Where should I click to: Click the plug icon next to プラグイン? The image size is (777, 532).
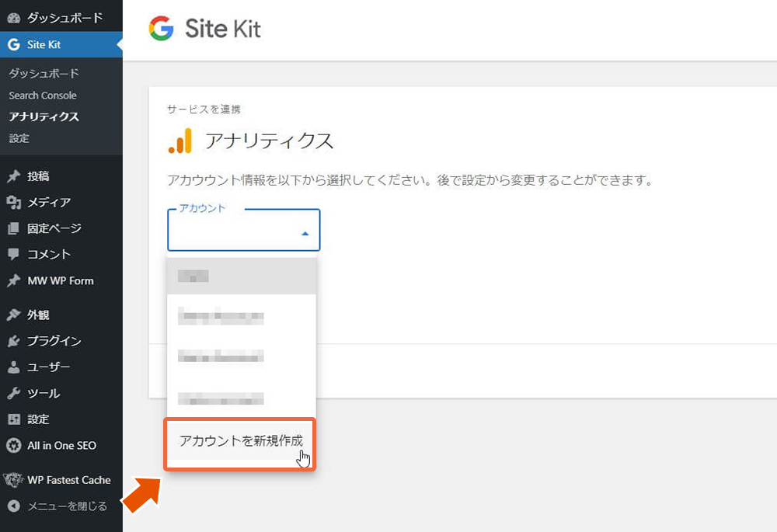point(14,341)
